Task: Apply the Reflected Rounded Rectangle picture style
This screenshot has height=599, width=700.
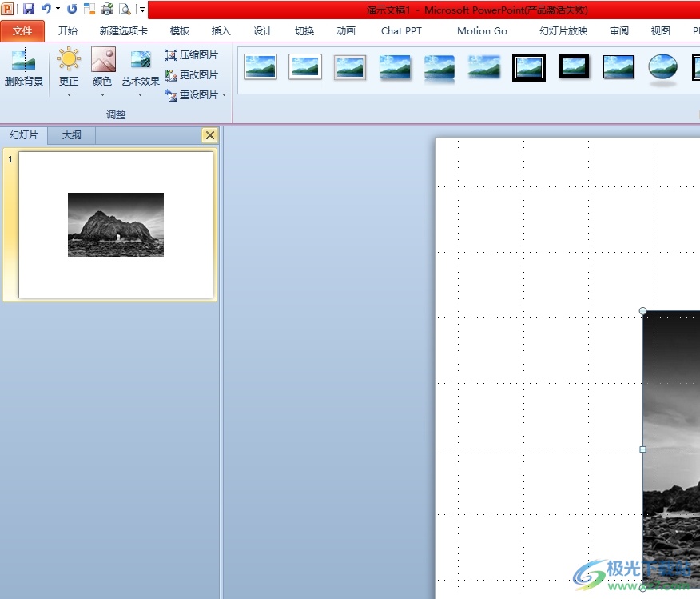Action: coord(439,68)
